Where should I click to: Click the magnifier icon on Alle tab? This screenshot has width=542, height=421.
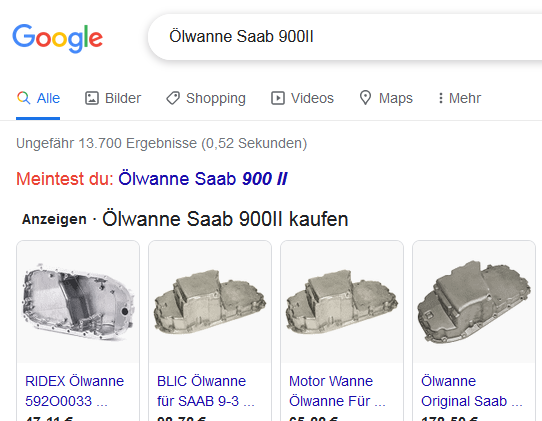24,98
